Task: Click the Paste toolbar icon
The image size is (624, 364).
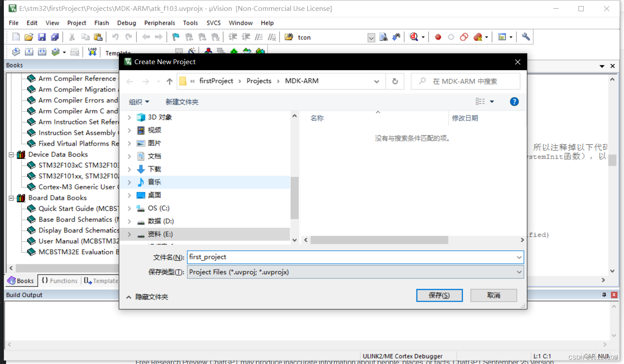Action: point(98,37)
